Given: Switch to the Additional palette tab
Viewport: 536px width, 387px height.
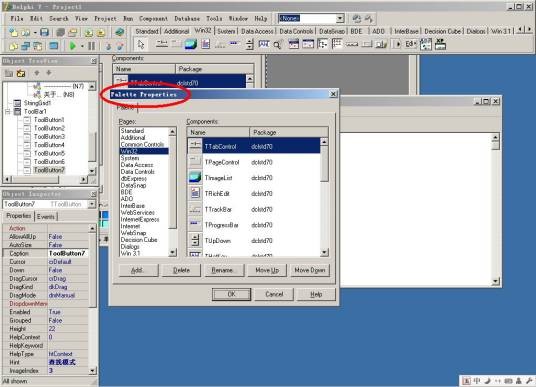Looking at the screenshot, I should [x=176, y=31].
